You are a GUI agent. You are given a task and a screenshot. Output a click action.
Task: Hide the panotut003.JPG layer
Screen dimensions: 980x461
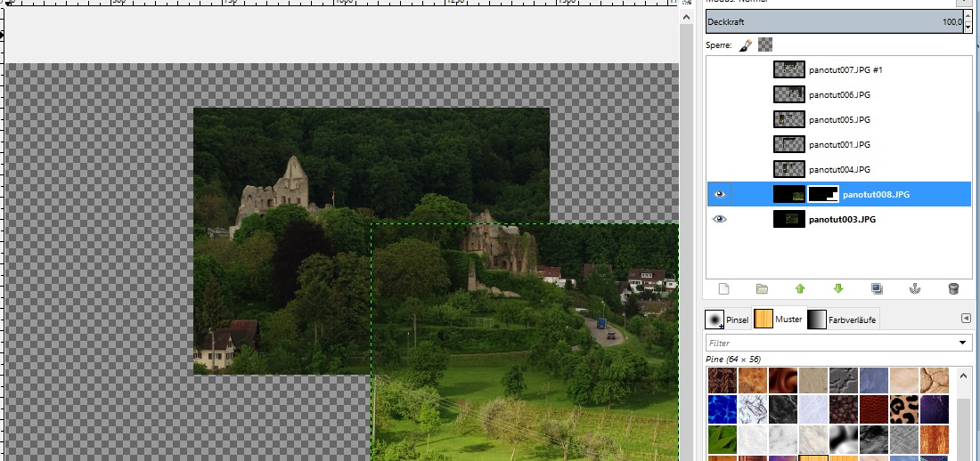pyautogui.click(x=720, y=219)
